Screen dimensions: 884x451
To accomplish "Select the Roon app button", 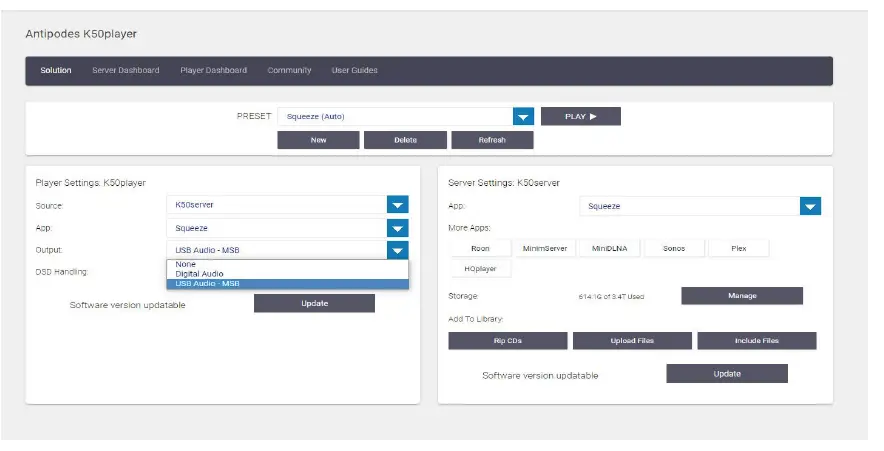I will click(480, 249).
